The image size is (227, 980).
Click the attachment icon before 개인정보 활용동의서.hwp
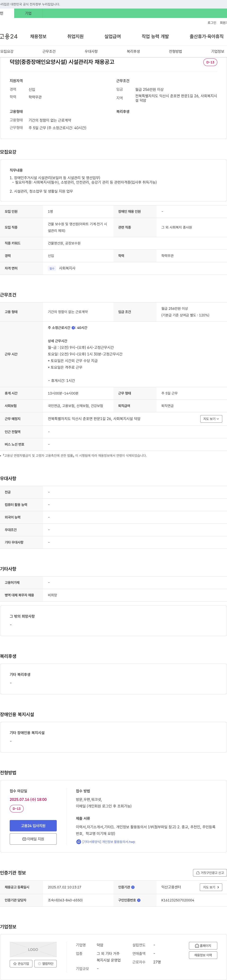79,842
